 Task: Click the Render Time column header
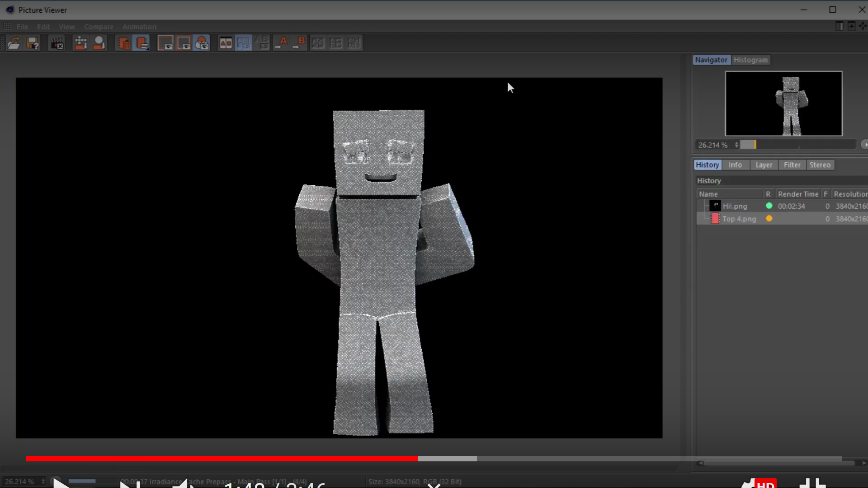[x=798, y=194]
